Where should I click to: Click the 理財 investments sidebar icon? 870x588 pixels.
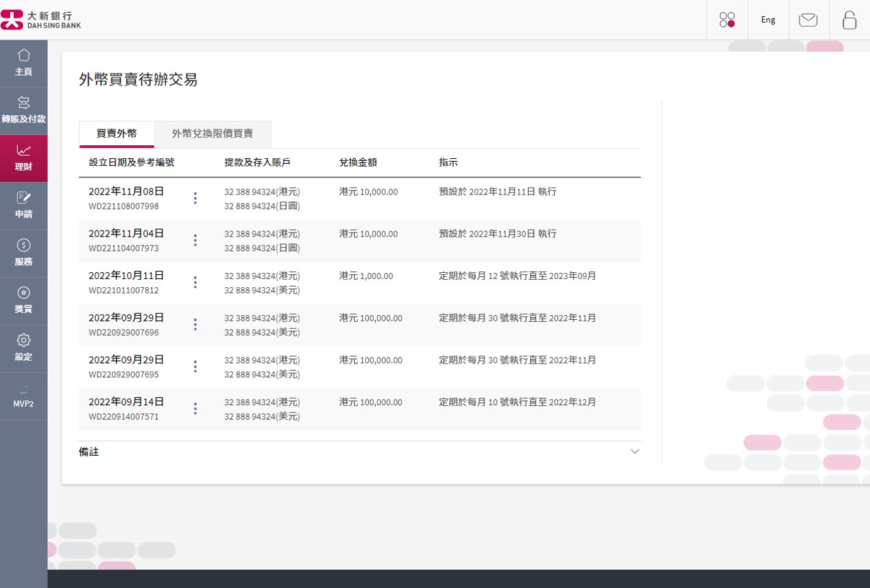pyautogui.click(x=24, y=158)
